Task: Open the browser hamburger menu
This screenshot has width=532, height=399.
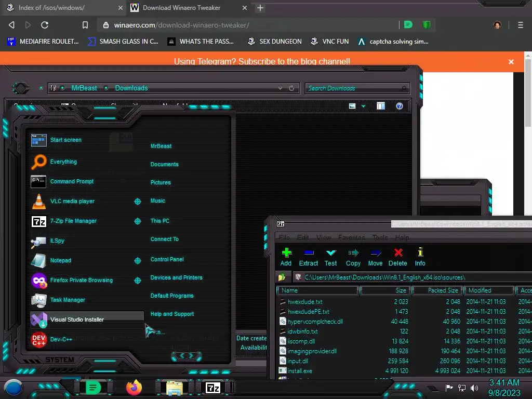Action: [x=521, y=25]
